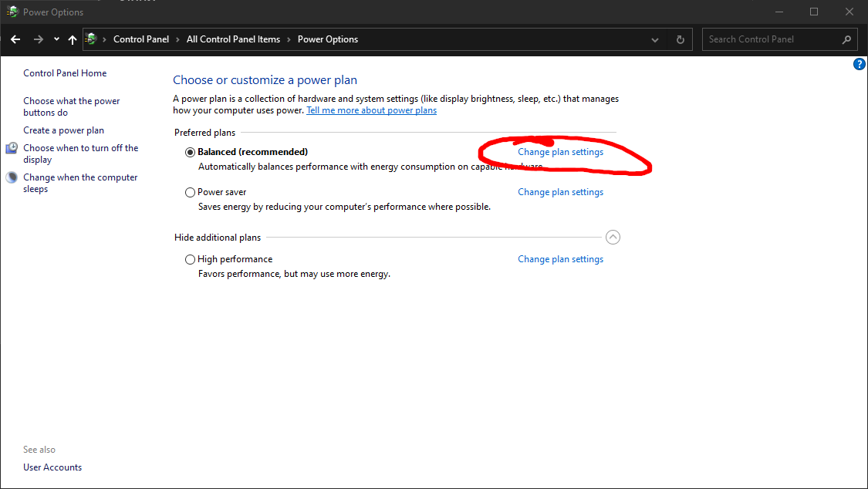Go to Control Panel breadcrumb
The image size is (868, 489).
click(x=140, y=39)
